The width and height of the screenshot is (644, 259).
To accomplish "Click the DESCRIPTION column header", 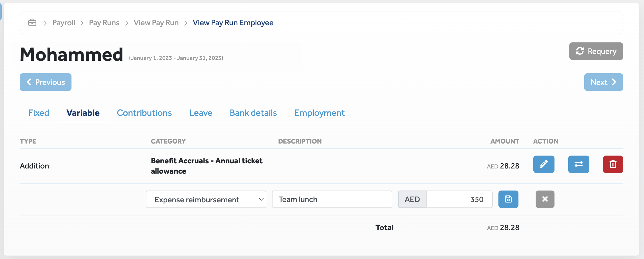I will pos(300,141).
